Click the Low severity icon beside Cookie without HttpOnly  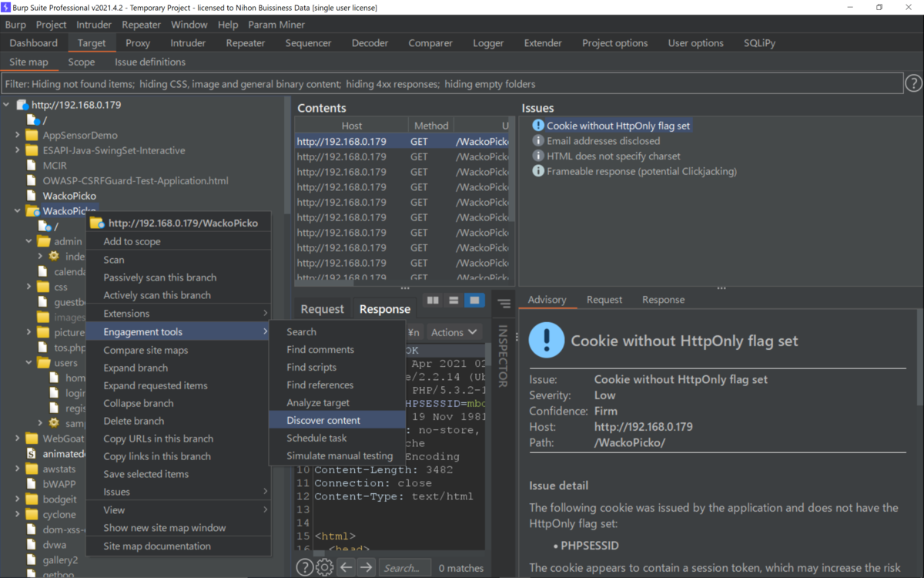(x=538, y=126)
